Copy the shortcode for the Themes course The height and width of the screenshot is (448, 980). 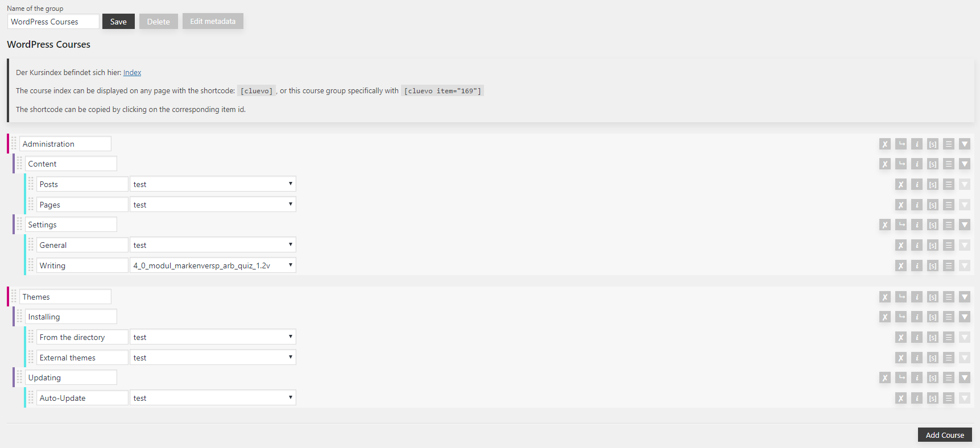(933, 297)
